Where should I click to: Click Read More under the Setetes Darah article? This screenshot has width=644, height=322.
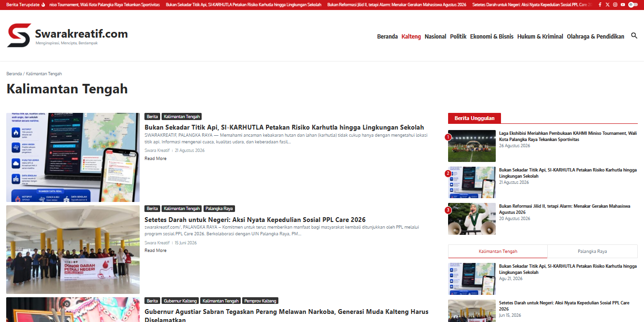click(155, 250)
